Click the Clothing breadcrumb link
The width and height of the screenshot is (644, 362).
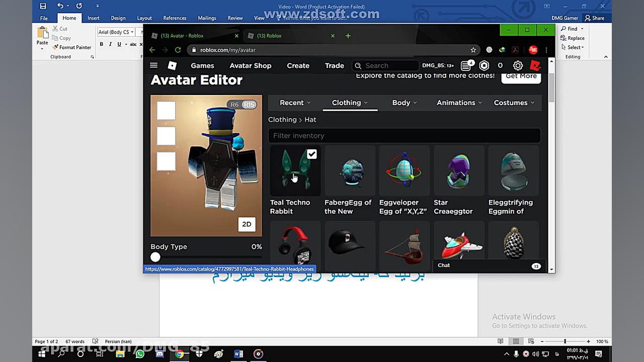tap(282, 120)
